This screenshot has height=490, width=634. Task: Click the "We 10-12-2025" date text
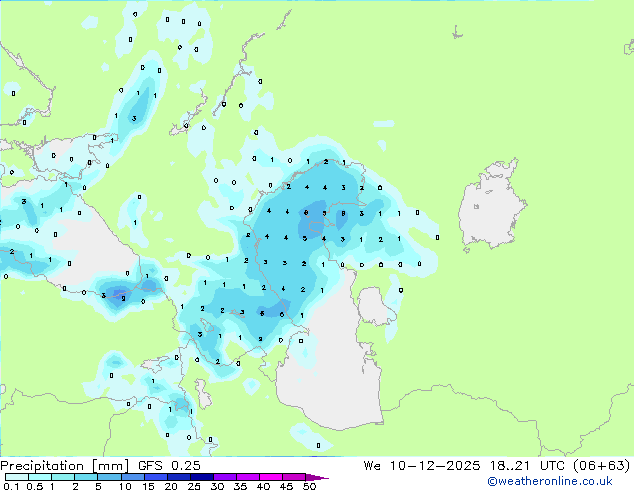[x=422, y=466]
